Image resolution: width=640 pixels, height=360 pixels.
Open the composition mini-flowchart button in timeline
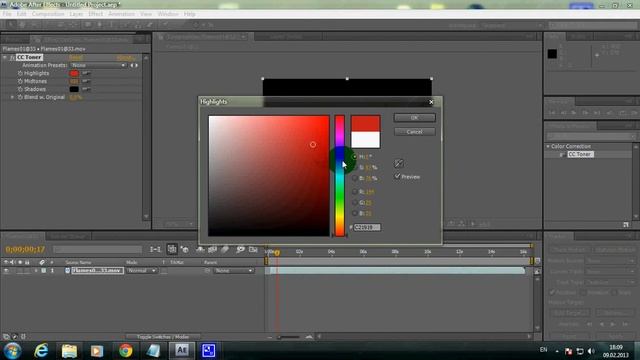155,249
